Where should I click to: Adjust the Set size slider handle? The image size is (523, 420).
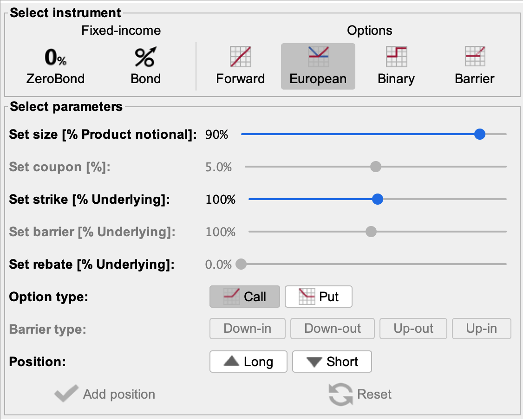click(480, 134)
